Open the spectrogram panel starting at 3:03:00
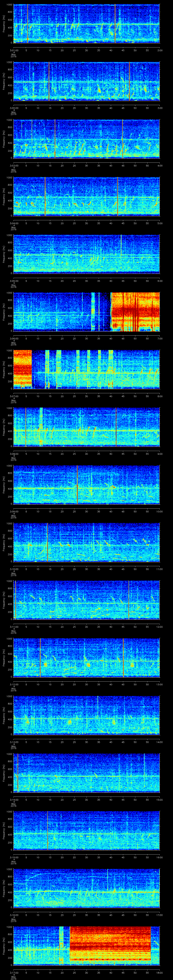The image size is (173, 980). [x=87, y=139]
